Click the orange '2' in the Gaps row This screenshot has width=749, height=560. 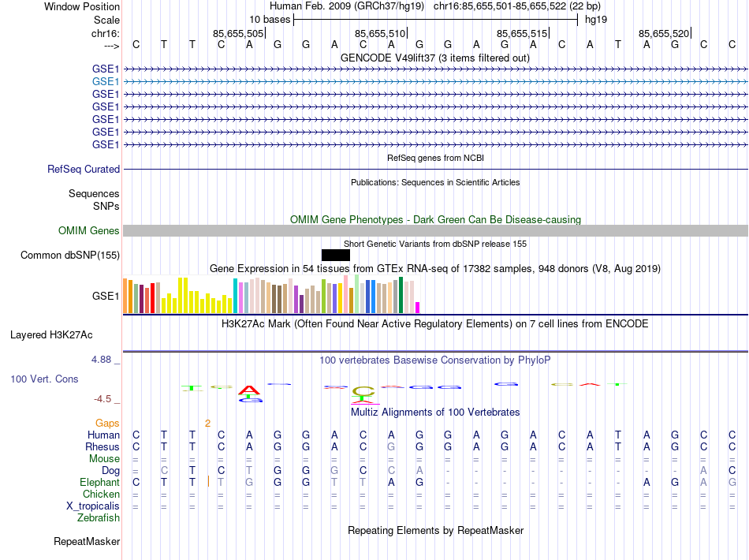207,424
